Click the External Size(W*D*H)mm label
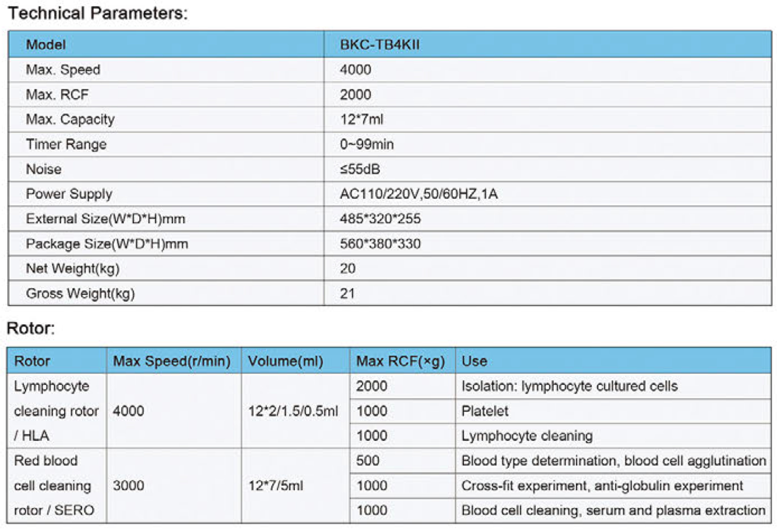Screen dimensions: 777x532 (x=106, y=219)
